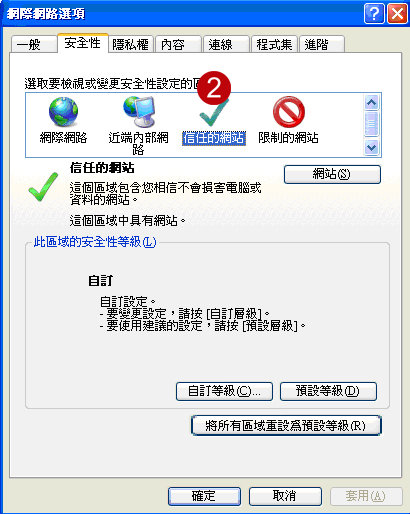This screenshot has width=410, height=514.
Task: Click the zone list scrollbar thumb
Action: (x=371, y=124)
